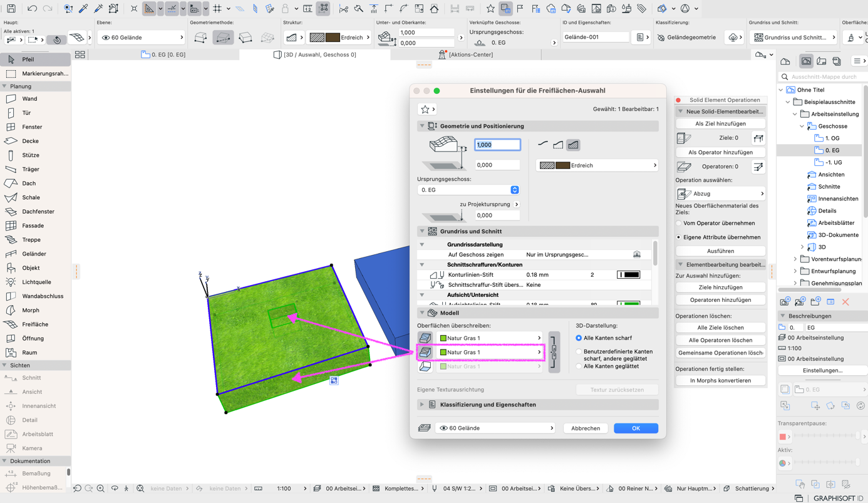Select Alle Kanten geglättet option
The width and height of the screenshot is (868, 503).
579,366
